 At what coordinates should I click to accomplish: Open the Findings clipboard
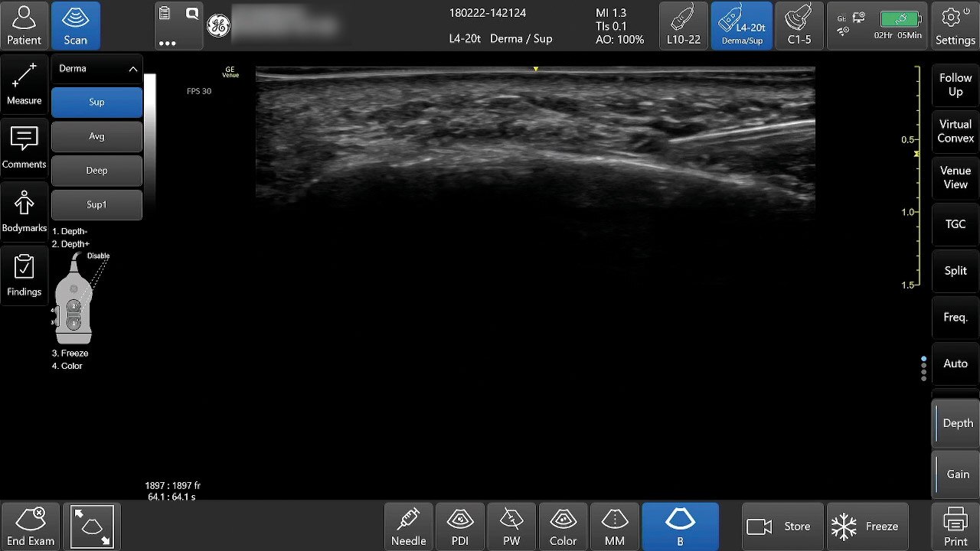tap(24, 275)
